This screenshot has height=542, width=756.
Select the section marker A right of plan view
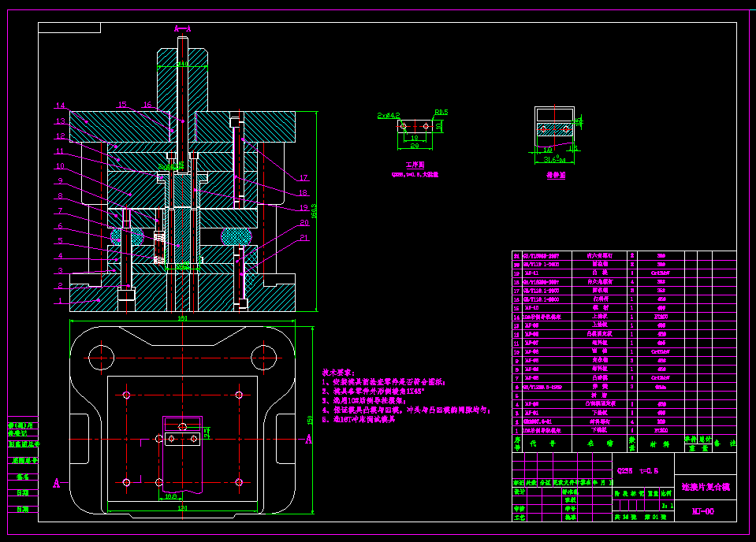308,440
